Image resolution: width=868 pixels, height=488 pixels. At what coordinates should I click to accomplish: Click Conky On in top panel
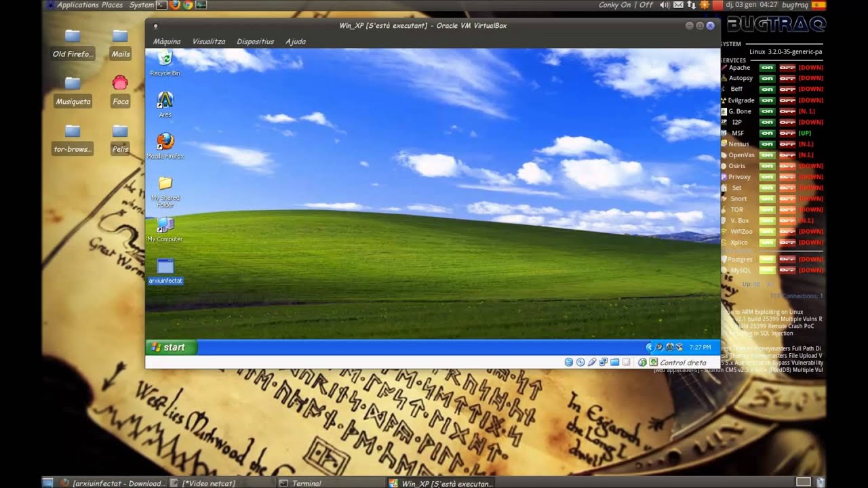pos(615,5)
